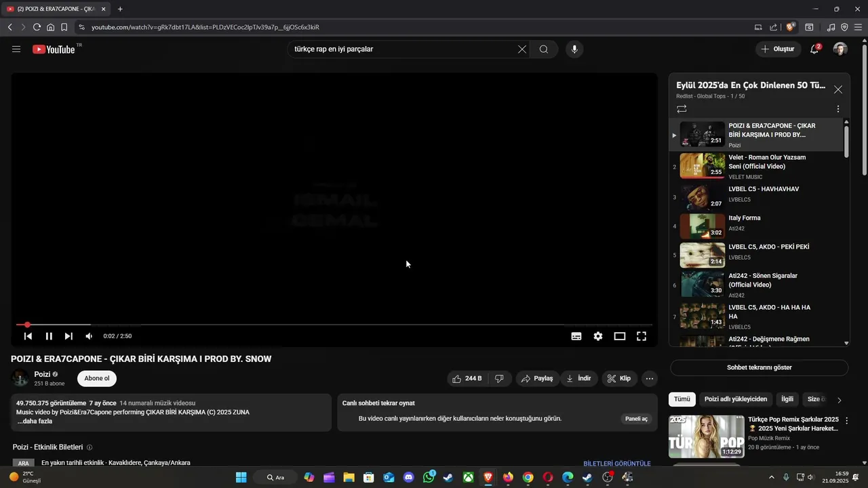Create a clip with Klip

[619, 378]
